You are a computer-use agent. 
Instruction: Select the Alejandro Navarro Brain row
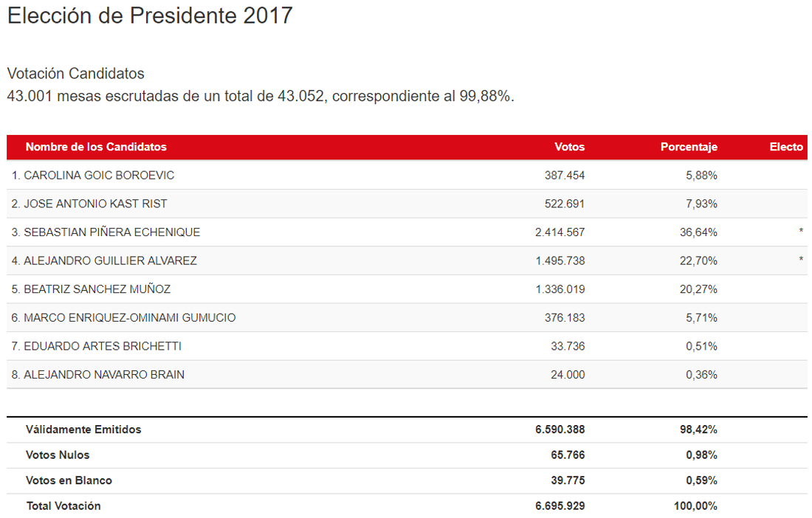click(x=407, y=375)
